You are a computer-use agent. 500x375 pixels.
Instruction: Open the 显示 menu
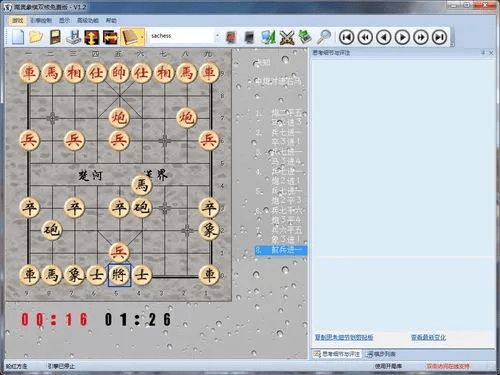click(x=64, y=20)
